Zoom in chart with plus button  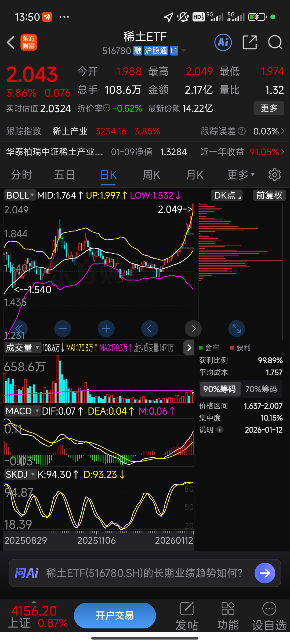click(x=106, y=328)
